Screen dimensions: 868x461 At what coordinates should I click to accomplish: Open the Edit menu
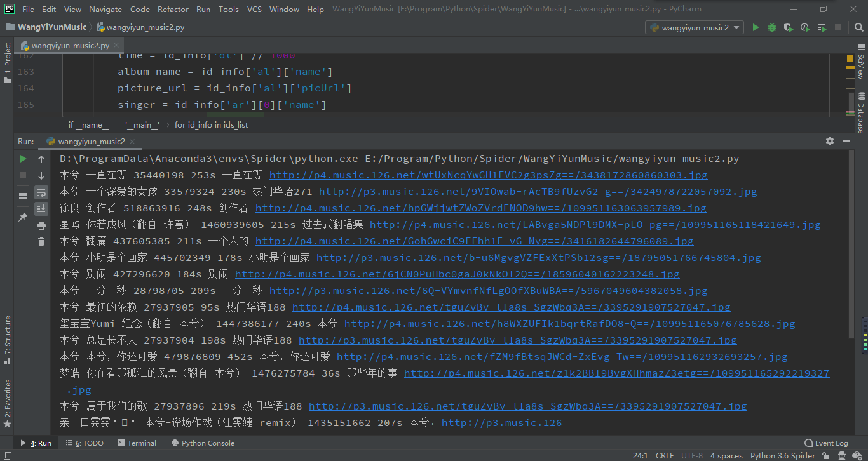tap(49, 9)
